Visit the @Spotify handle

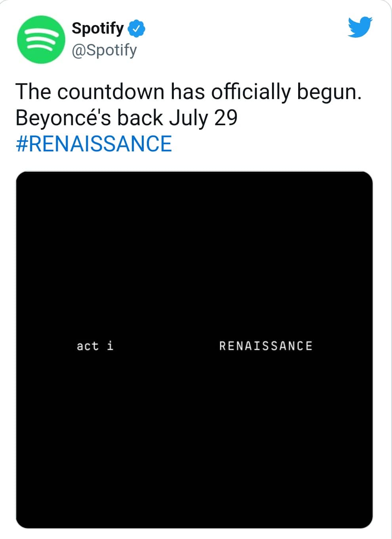(104, 50)
